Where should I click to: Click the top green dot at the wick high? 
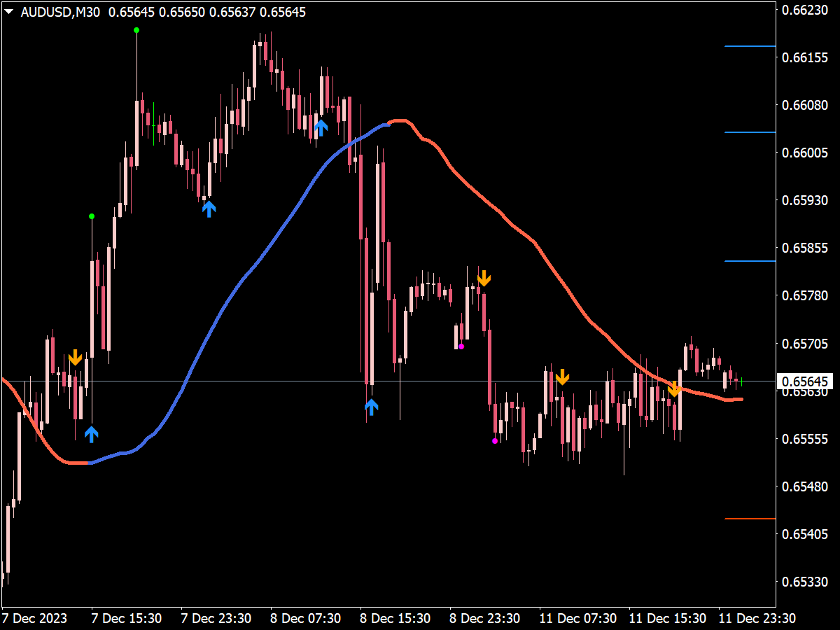(136, 30)
